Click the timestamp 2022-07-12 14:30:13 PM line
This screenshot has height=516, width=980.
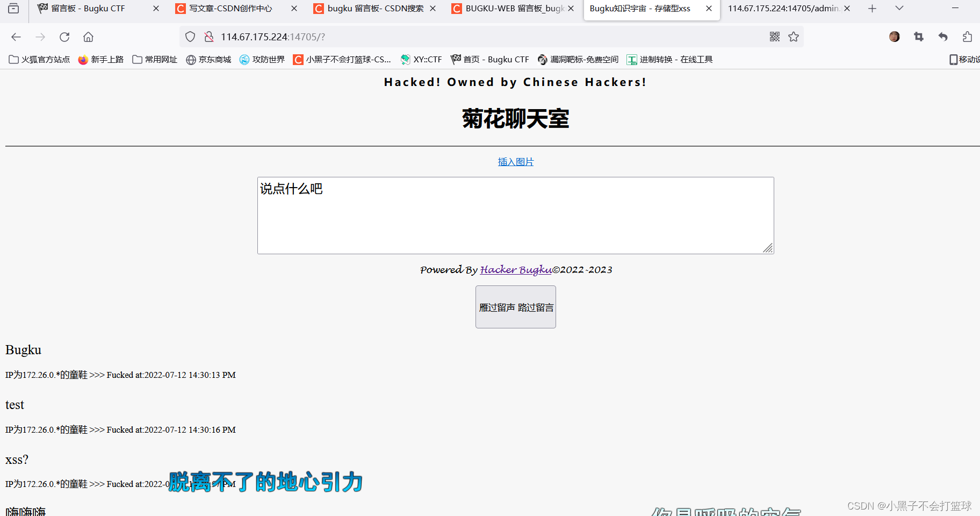coord(120,375)
